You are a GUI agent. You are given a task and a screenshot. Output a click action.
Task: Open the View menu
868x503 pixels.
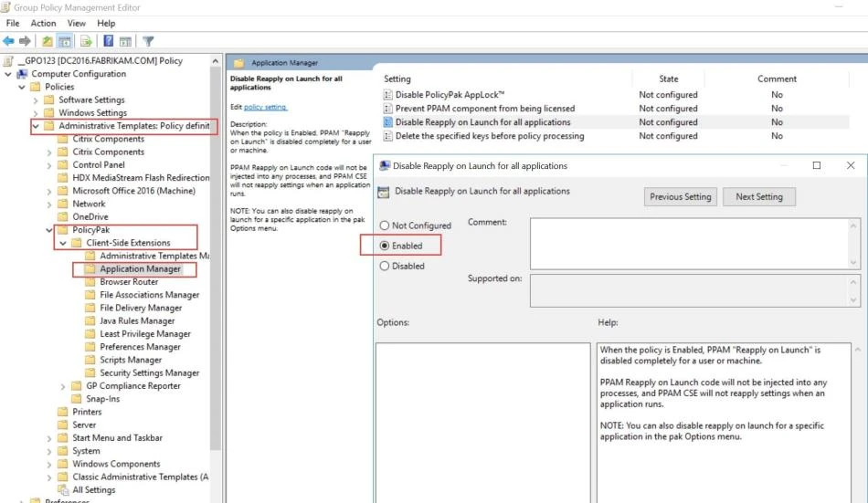(76, 23)
